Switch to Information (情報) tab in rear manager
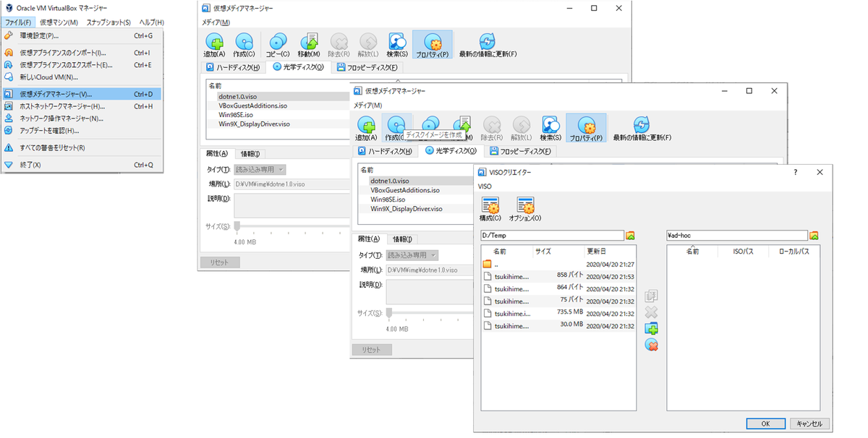Screen dimensions: 868x438 pyautogui.click(x=250, y=153)
